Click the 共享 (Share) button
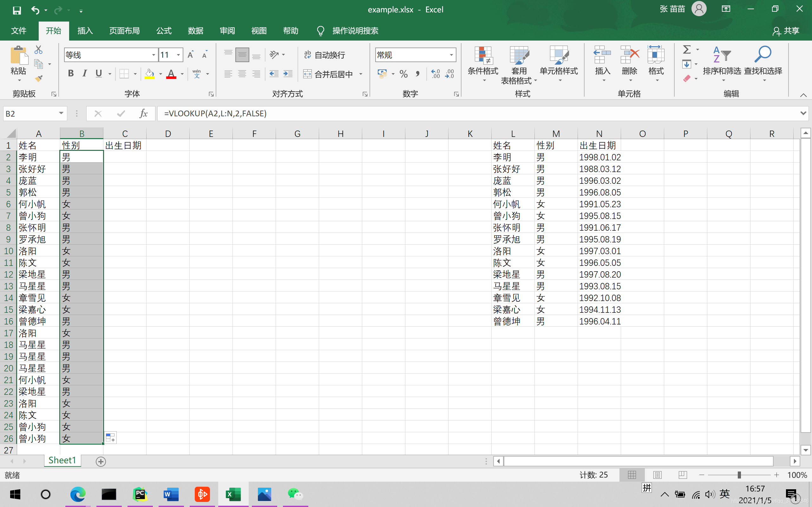The image size is (812, 507). pyautogui.click(x=786, y=31)
